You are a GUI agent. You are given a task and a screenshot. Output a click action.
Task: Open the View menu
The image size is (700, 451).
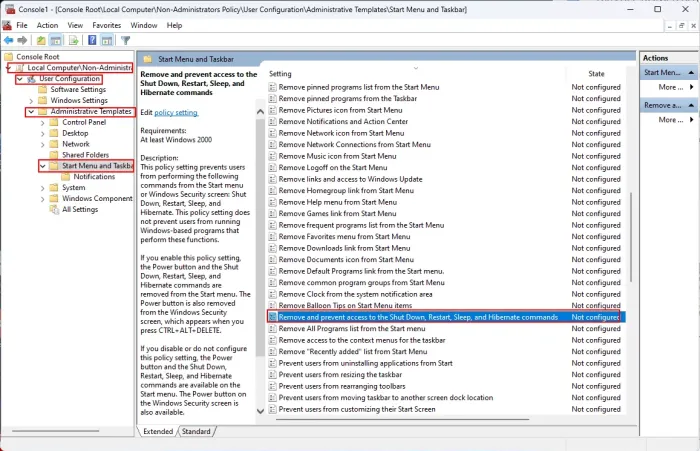click(75, 25)
